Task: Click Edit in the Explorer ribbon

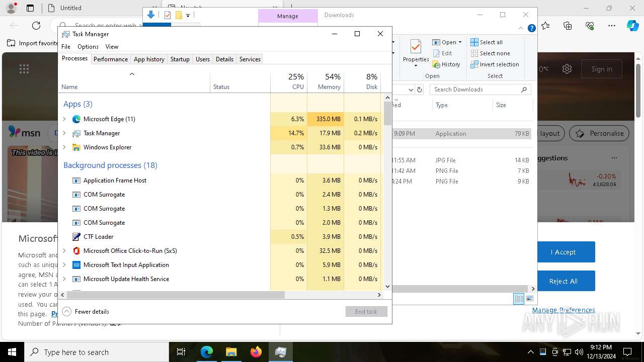Action: point(442,53)
